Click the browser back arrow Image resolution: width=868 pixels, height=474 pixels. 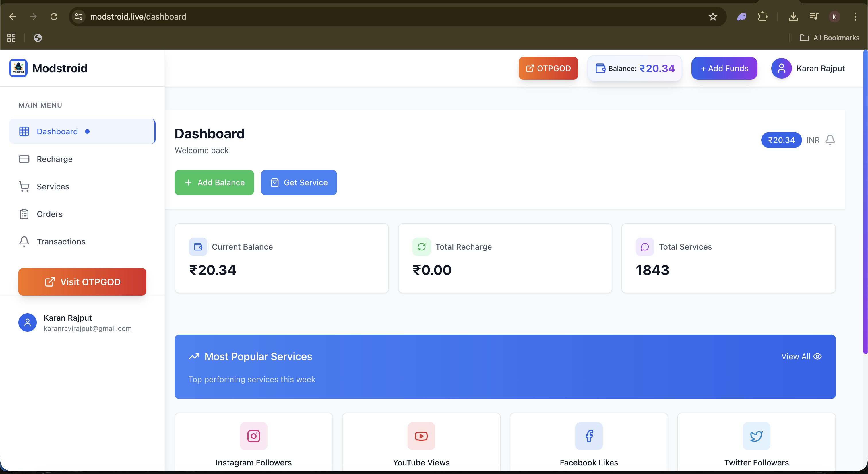tap(13, 17)
